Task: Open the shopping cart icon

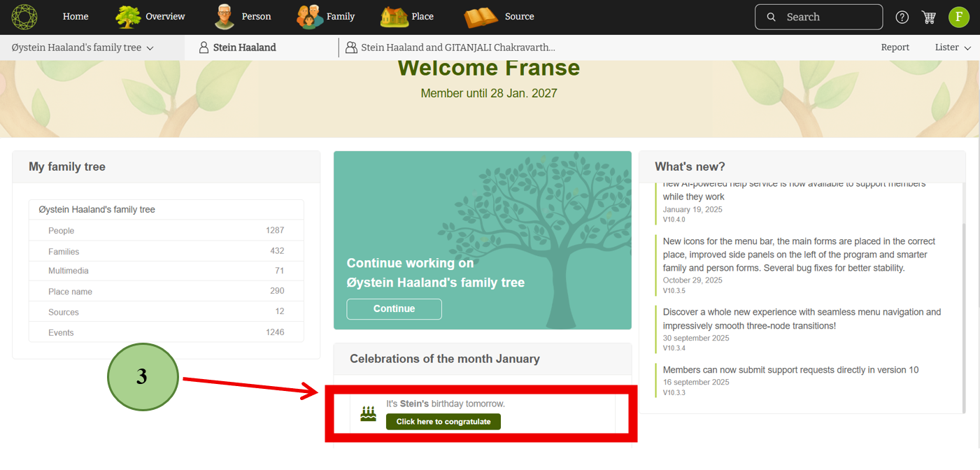Action: tap(929, 17)
